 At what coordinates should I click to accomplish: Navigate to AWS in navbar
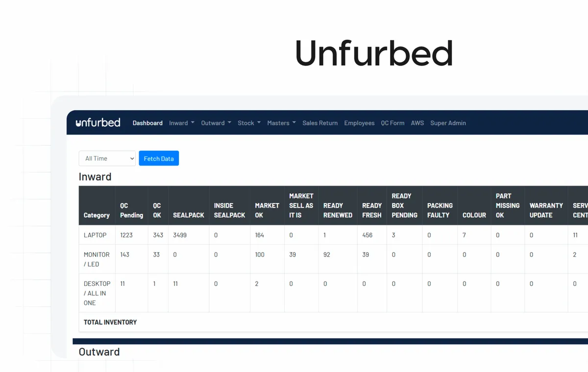coord(417,123)
